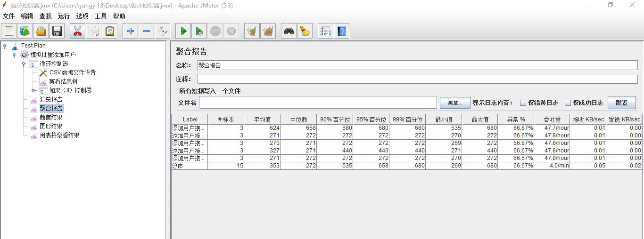The width and height of the screenshot is (644, 239).
Task: Sort by the 中位数 column header
Action: point(298,119)
